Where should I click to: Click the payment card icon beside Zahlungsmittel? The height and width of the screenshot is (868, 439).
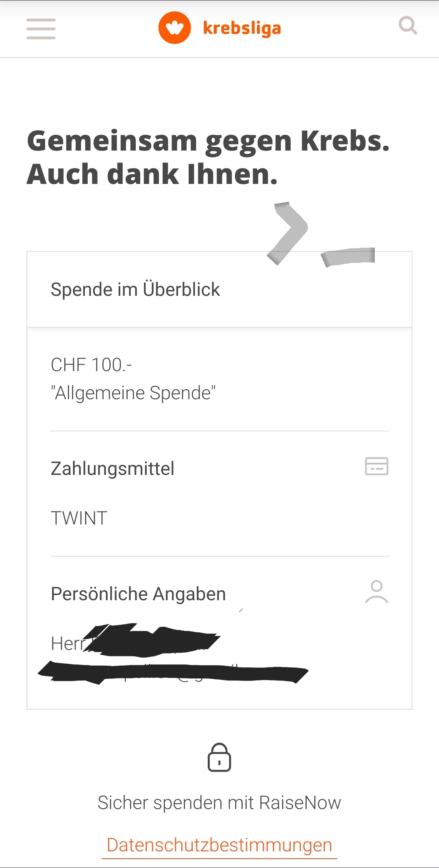(376, 466)
